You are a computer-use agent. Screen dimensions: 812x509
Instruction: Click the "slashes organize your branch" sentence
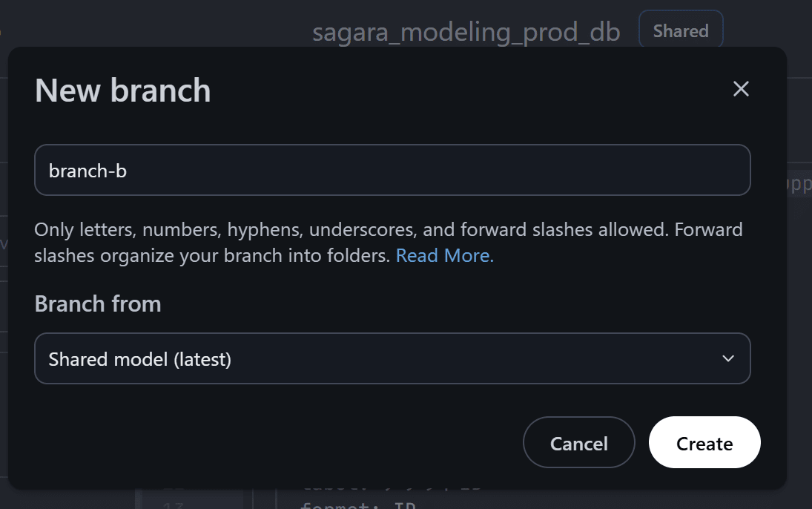tap(211, 256)
